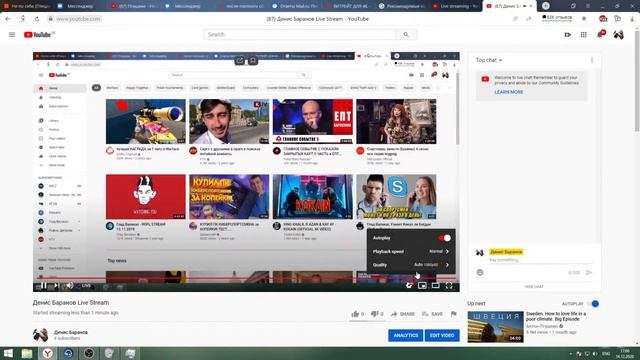This screenshot has width=640, height=360.
Task: Open the Top chat dropdown
Action: 489,60
